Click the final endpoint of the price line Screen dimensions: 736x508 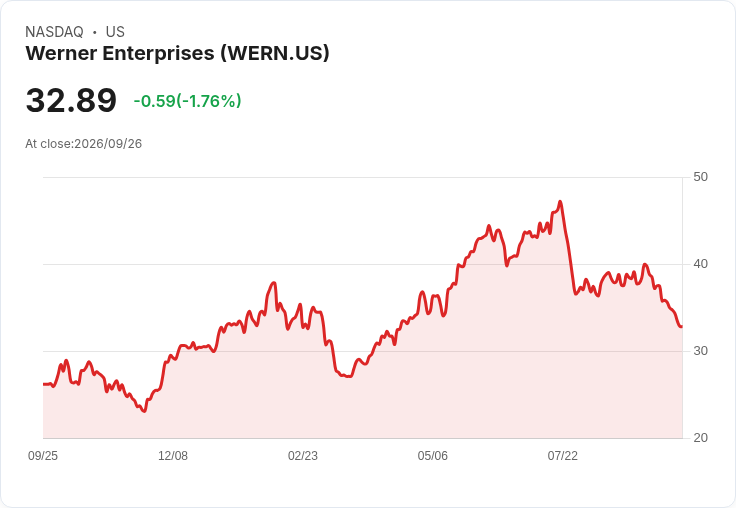click(681, 326)
